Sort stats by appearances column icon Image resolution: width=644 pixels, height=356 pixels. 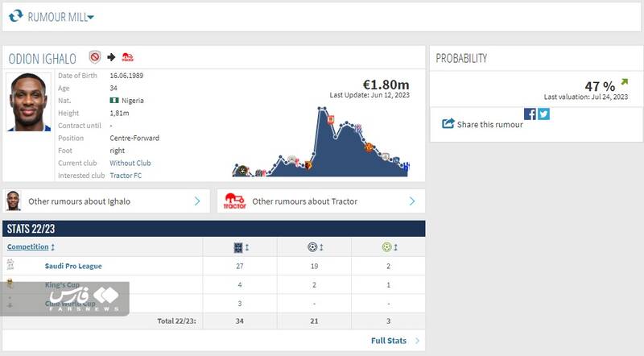(x=238, y=247)
